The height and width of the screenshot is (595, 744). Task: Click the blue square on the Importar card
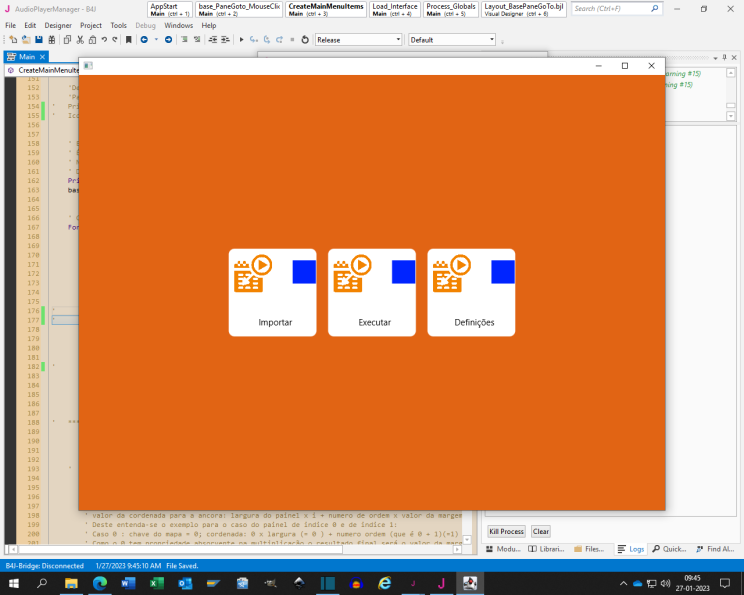304,272
